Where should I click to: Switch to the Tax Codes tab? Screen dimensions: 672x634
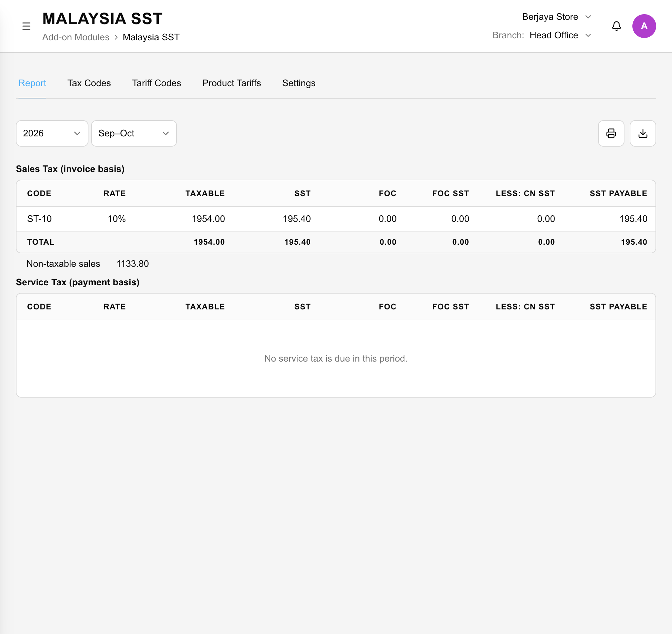click(89, 83)
